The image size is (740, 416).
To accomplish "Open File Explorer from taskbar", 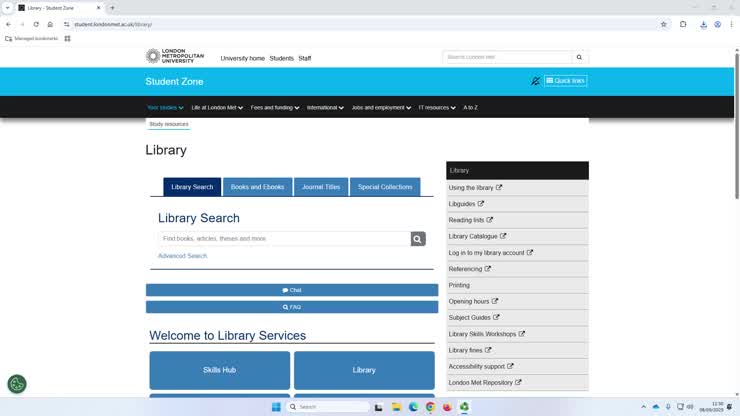I will tap(396, 407).
